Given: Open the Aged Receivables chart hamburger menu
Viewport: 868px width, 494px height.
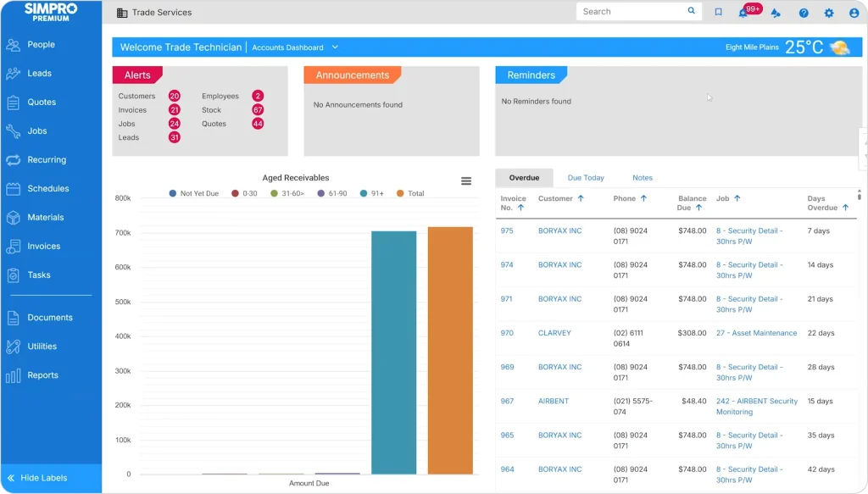Looking at the screenshot, I should point(466,180).
